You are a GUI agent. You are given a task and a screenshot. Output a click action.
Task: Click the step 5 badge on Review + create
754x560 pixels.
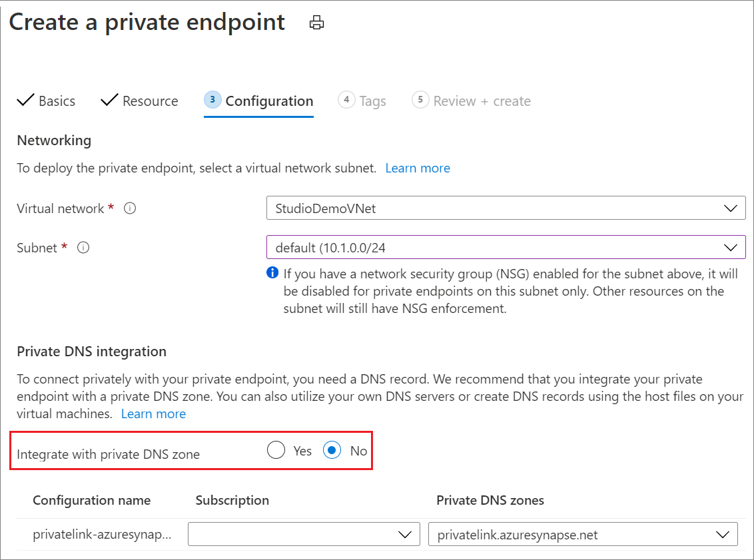420,101
